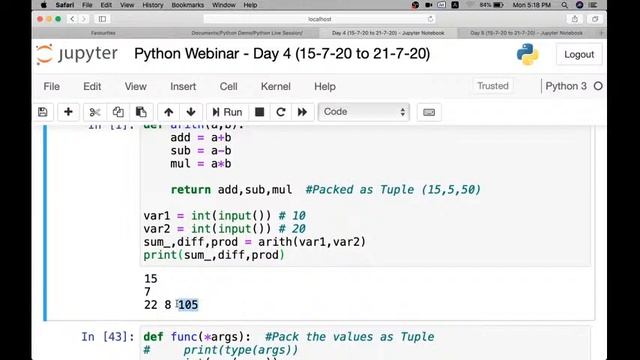Move selected cell up arrow
The image size is (640, 360).
[169, 112]
